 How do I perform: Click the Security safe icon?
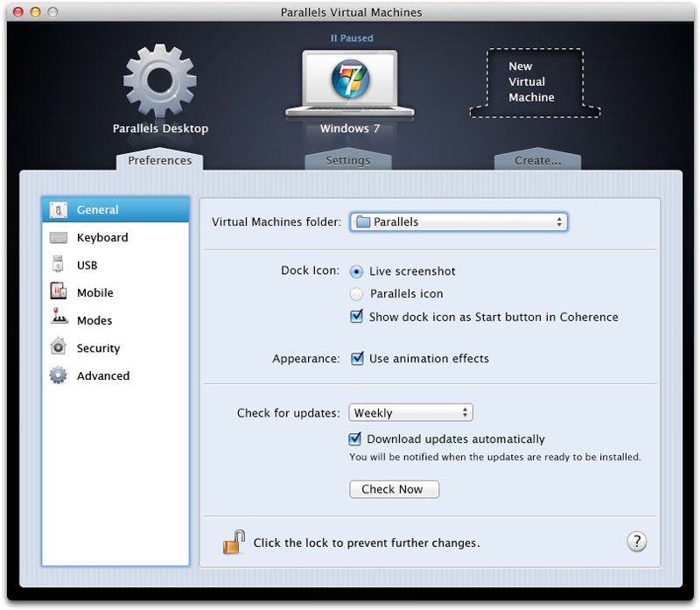59,348
